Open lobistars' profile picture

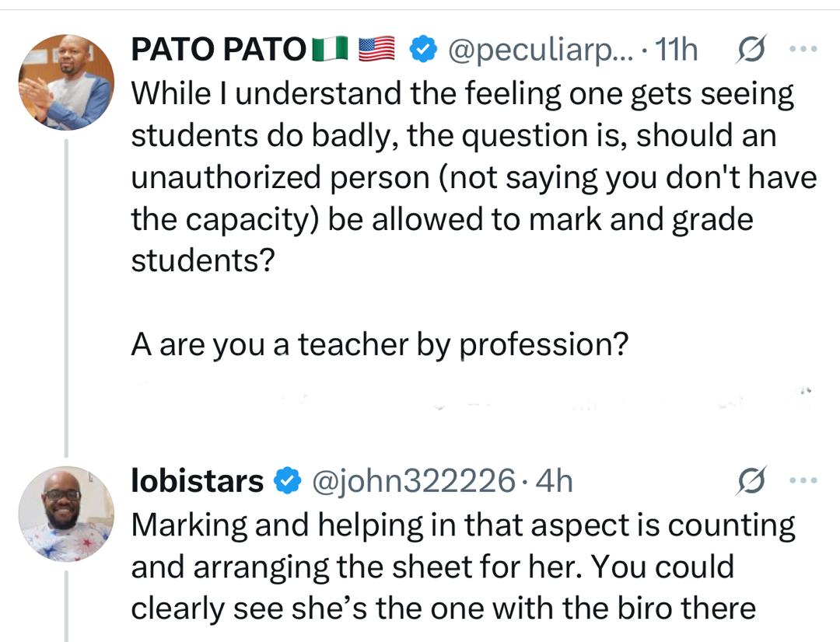[x=66, y=514]
